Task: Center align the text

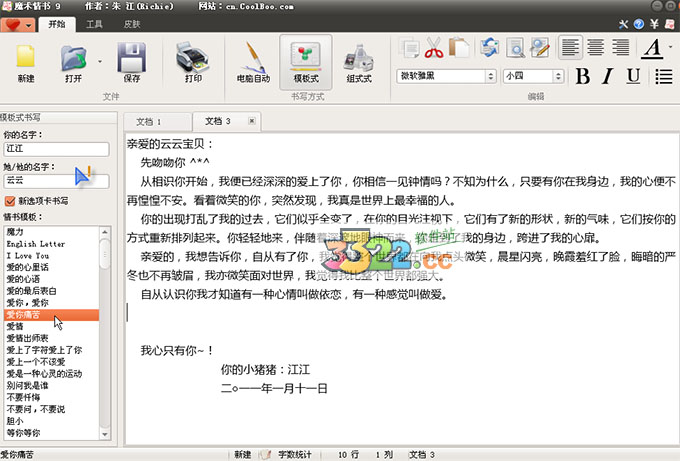Action: (595, 47)
